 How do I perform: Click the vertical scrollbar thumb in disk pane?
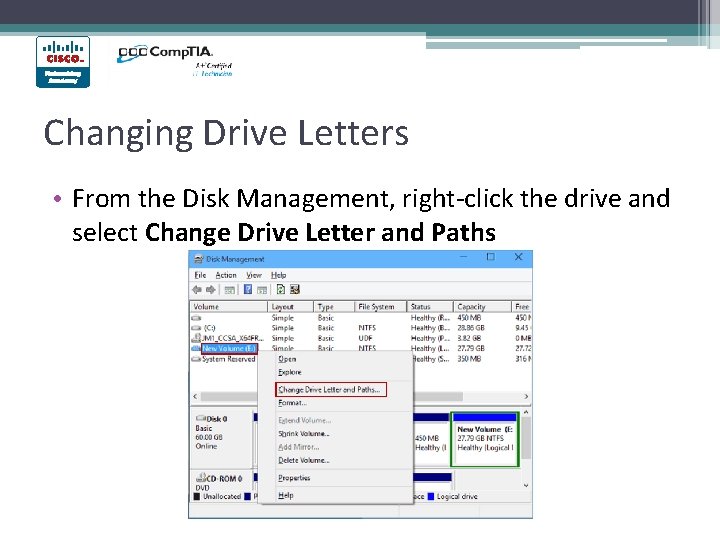[x=526, y=437]
